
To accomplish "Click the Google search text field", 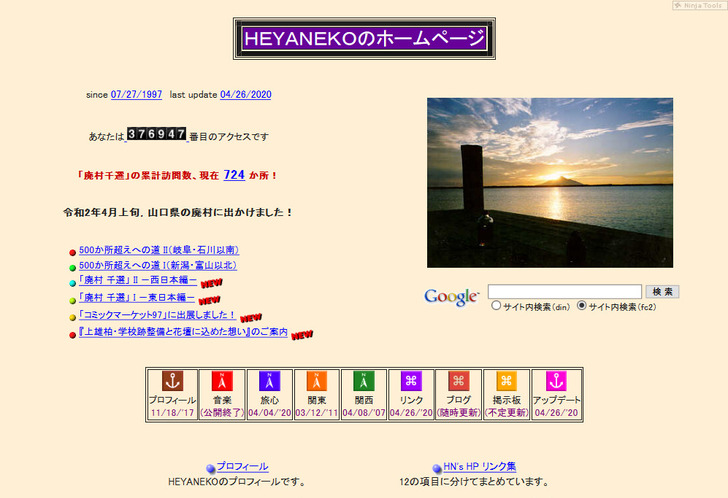I will coord(564,292).
